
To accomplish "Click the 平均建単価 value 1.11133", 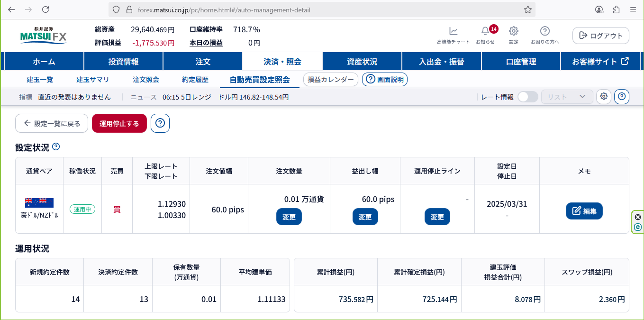I will 272,300.
